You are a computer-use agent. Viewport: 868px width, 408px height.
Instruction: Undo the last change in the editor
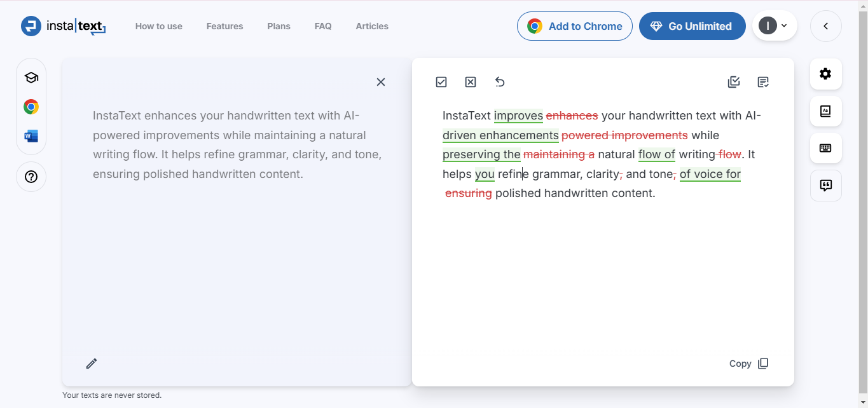tap(500, 82)
